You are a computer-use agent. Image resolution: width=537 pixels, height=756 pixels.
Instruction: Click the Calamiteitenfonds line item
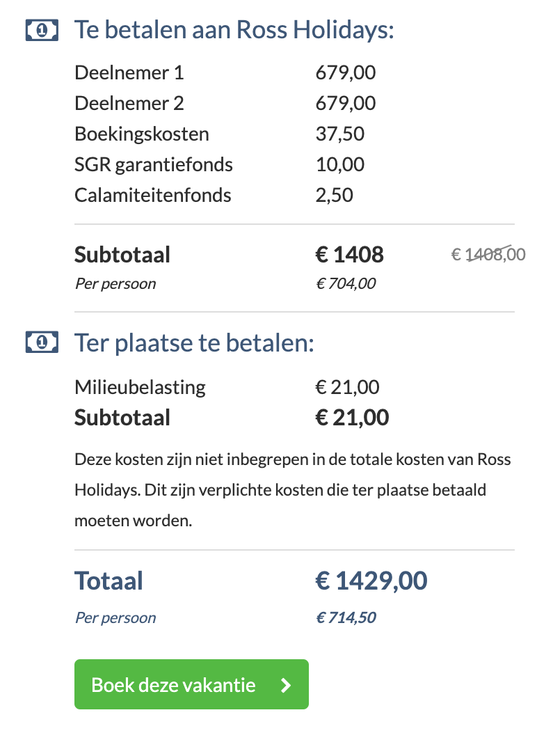coord(214,196)
